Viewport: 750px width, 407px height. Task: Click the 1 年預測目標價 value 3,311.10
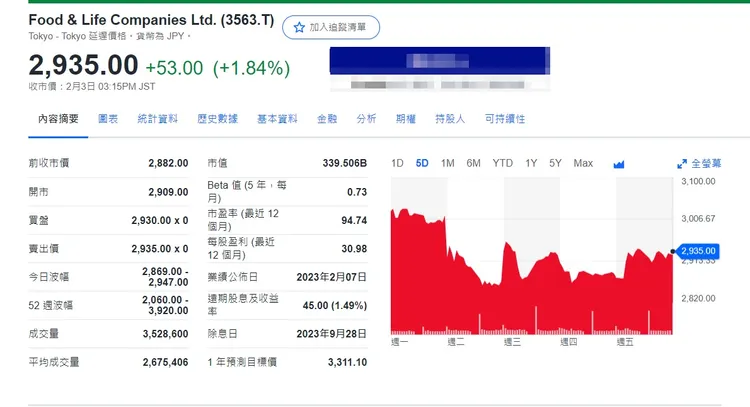(347, 362)
